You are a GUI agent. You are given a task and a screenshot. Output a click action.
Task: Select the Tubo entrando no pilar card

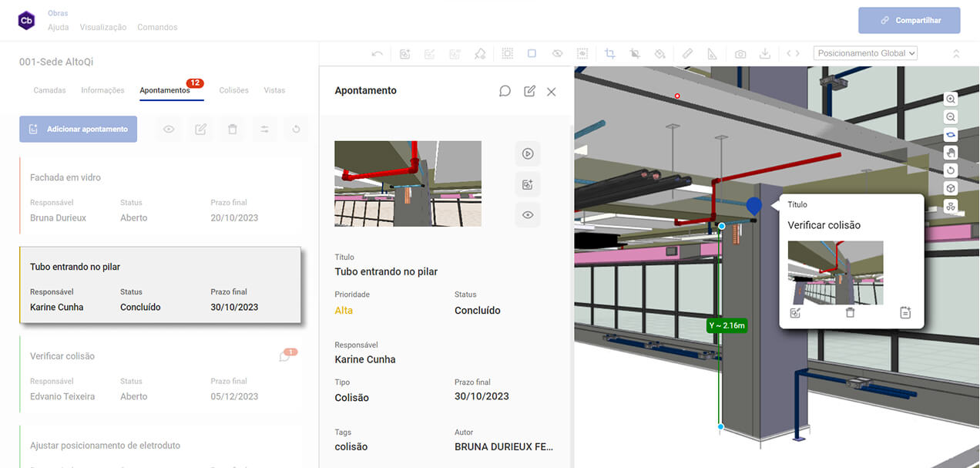coord(159,285)
